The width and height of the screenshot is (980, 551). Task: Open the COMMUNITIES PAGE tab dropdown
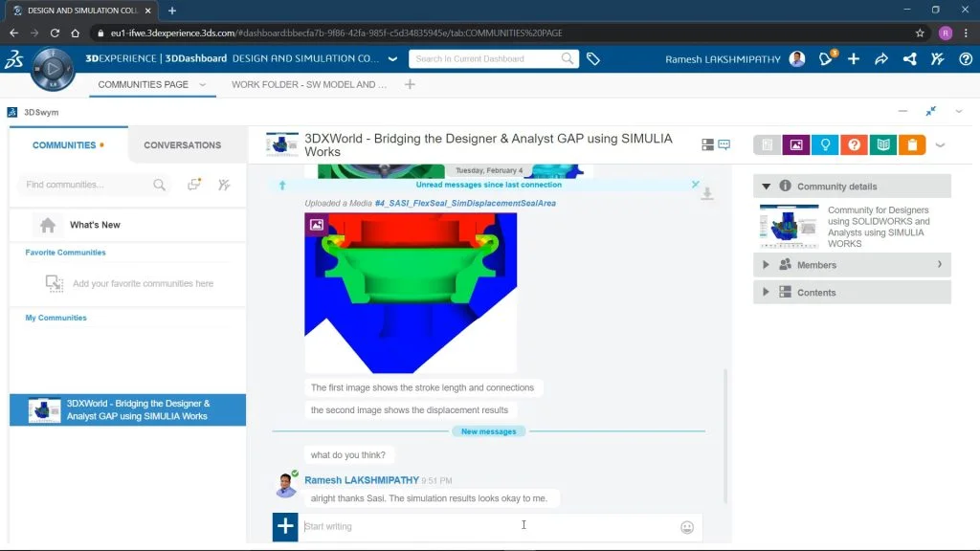[x=203, y=84]
